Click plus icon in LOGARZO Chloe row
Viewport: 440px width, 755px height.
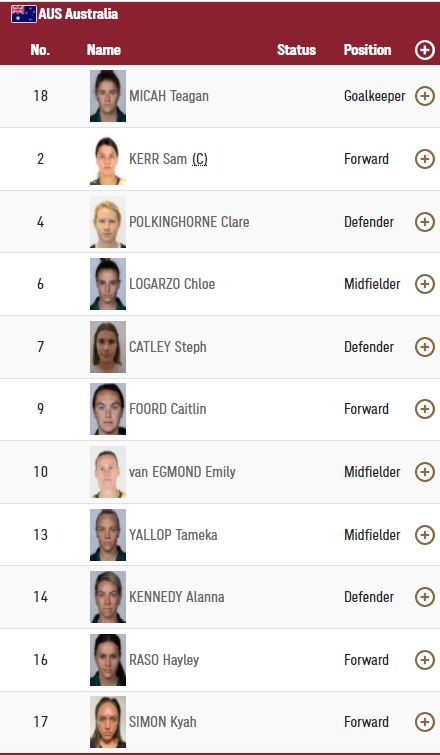pos(425,284)
